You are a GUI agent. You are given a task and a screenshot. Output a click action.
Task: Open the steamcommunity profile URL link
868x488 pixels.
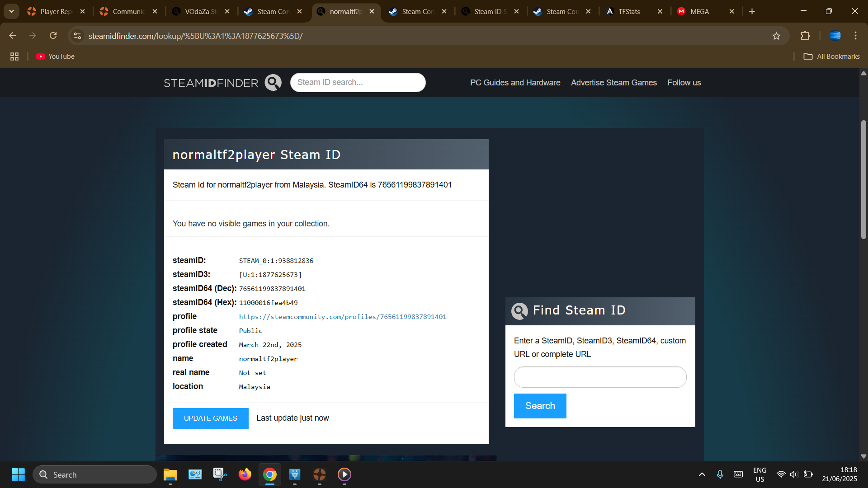[x=342, y=317]
